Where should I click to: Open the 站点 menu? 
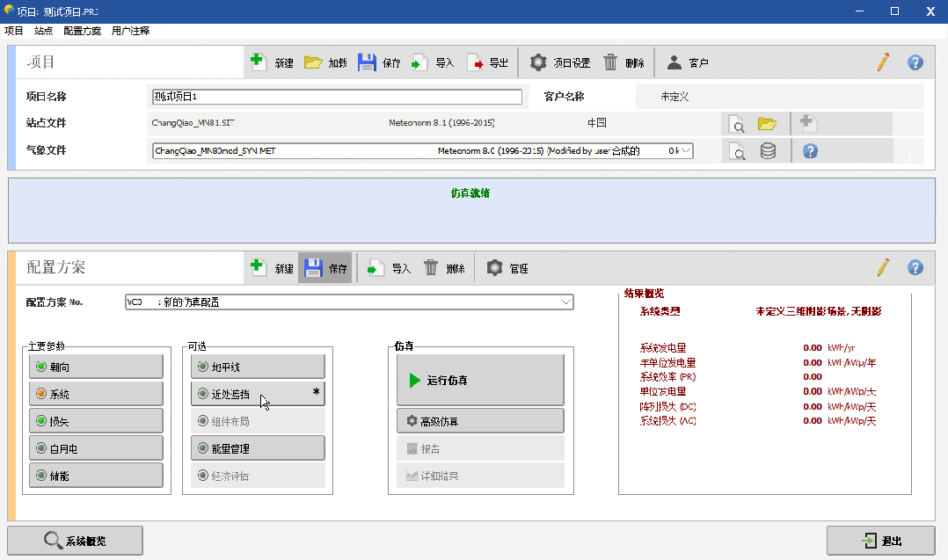pyautogui.click(x=42, y=30)
